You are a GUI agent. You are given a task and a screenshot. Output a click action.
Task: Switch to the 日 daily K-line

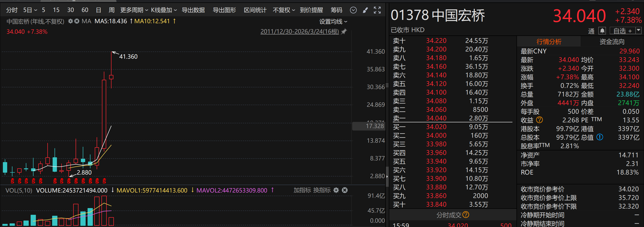(x=99, y=10)
